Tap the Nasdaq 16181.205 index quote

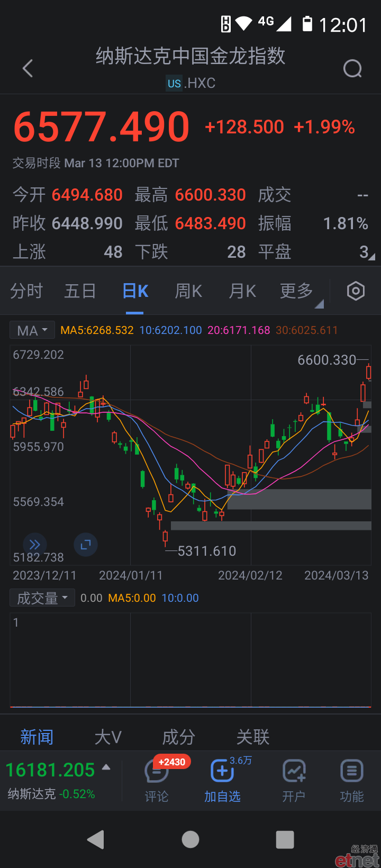[50, 770]
